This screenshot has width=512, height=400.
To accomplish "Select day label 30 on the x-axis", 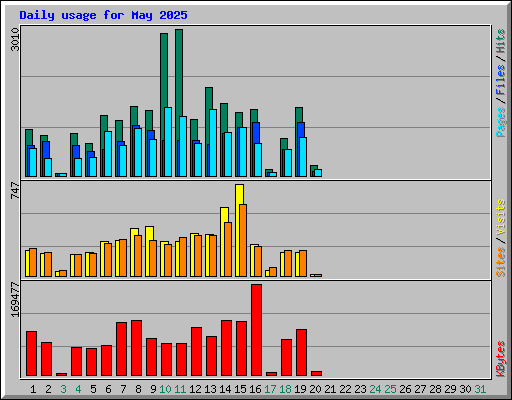I will (x=465, y=389).
